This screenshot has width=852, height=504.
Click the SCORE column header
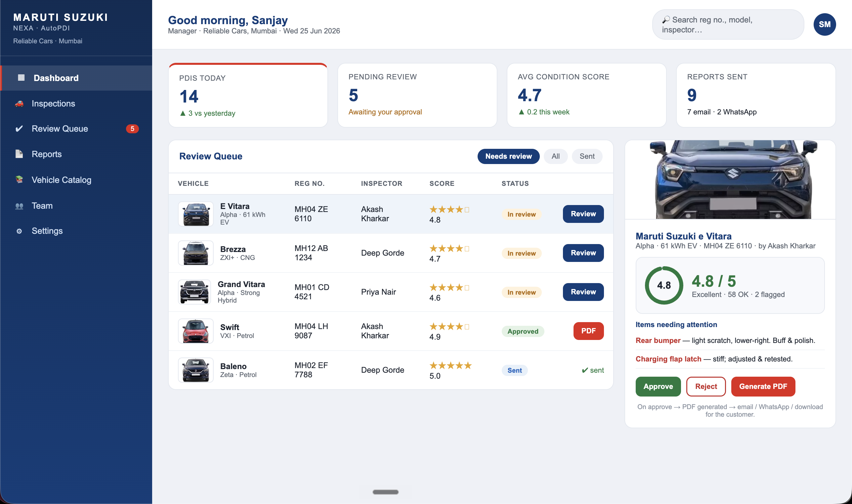pyautogui.click(x=442, y=184)
